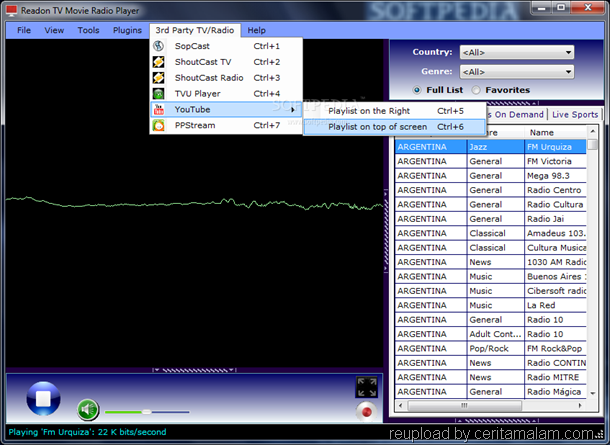Launch ShoutCast Radio menu entry

coord(226,78)
